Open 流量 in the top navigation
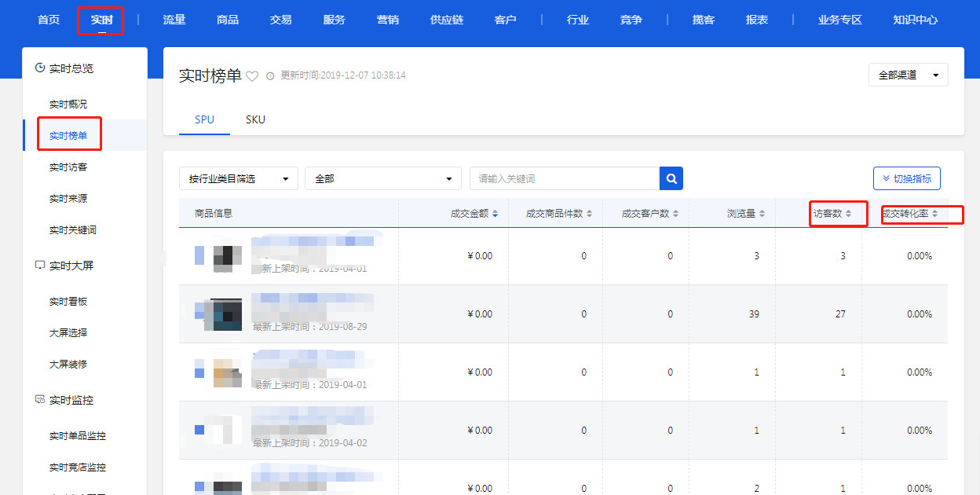This screenshot has width=980, height=495. 174,20
